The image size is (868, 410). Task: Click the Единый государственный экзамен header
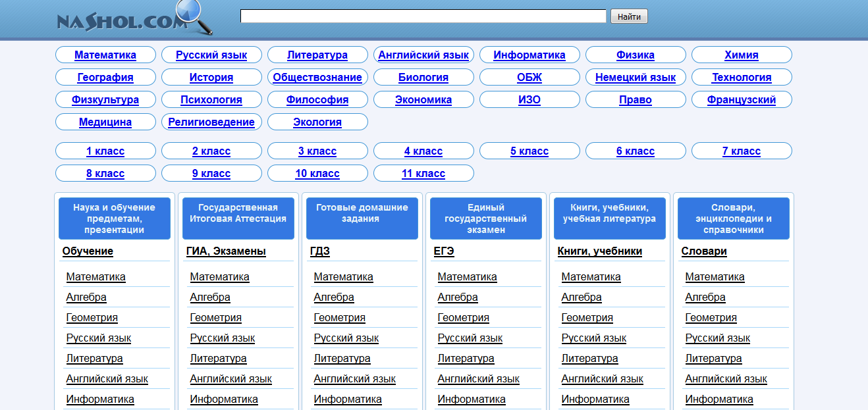point(486,218)
